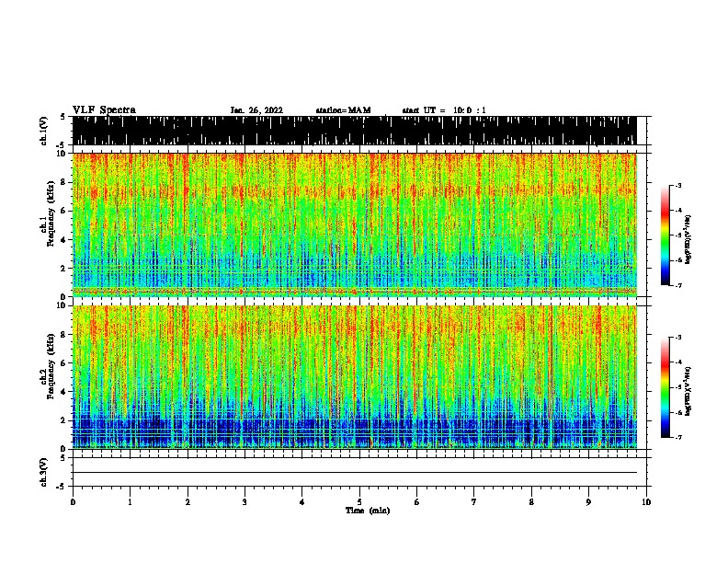
Task: Click the "1" tick on the time axis
Action: [x=130, y=502]
